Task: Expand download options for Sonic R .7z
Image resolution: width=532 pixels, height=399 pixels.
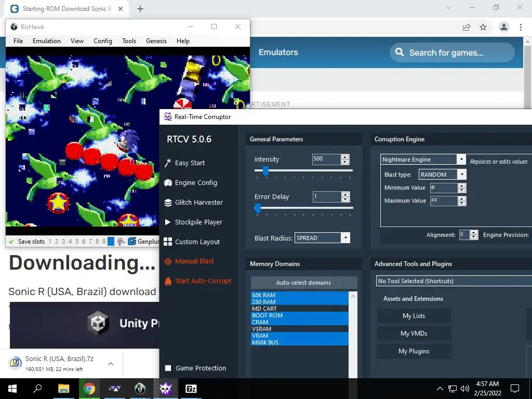Action: click(111, 364)
